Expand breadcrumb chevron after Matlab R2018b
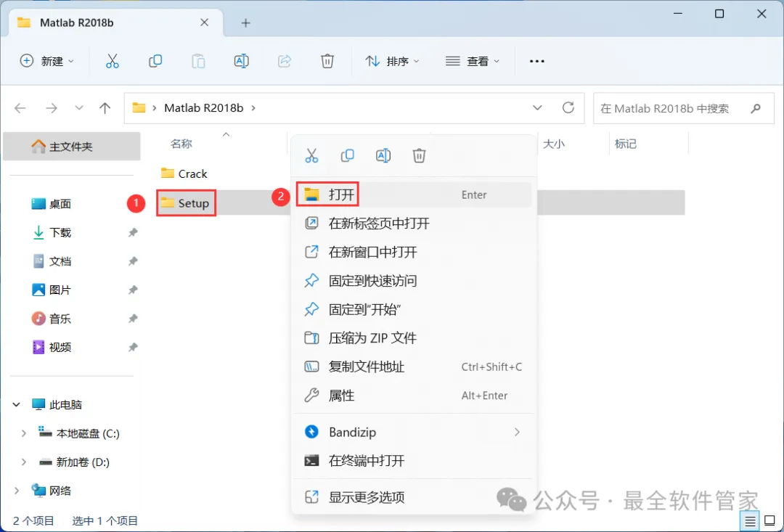784x532 pixels. (253, 108)
